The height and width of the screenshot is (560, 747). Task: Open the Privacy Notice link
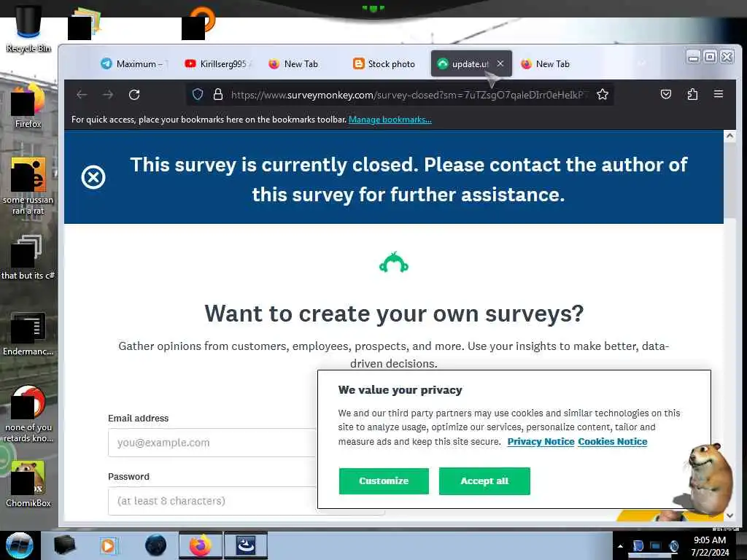pos(541,441)
